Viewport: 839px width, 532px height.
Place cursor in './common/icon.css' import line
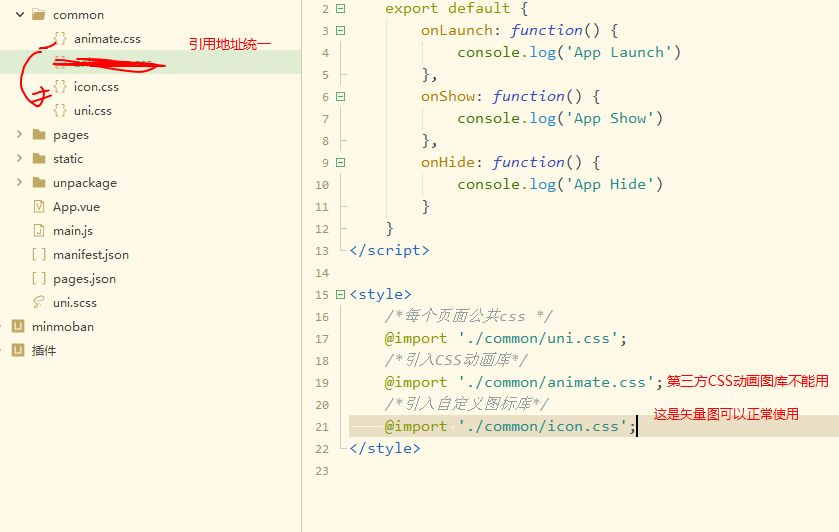tap(510, 426)
